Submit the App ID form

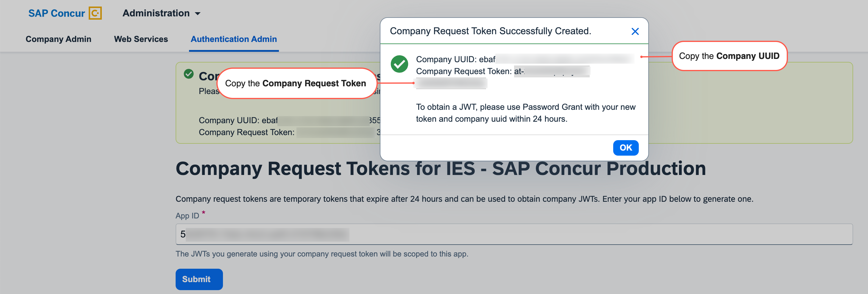point(199,279)
